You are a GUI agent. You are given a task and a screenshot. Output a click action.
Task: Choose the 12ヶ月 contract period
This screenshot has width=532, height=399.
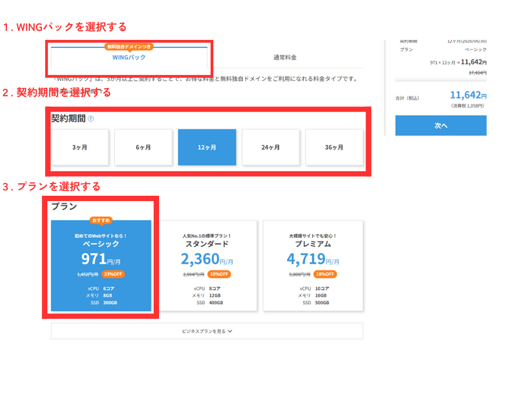pyautogui.click(x=207, y=147)
